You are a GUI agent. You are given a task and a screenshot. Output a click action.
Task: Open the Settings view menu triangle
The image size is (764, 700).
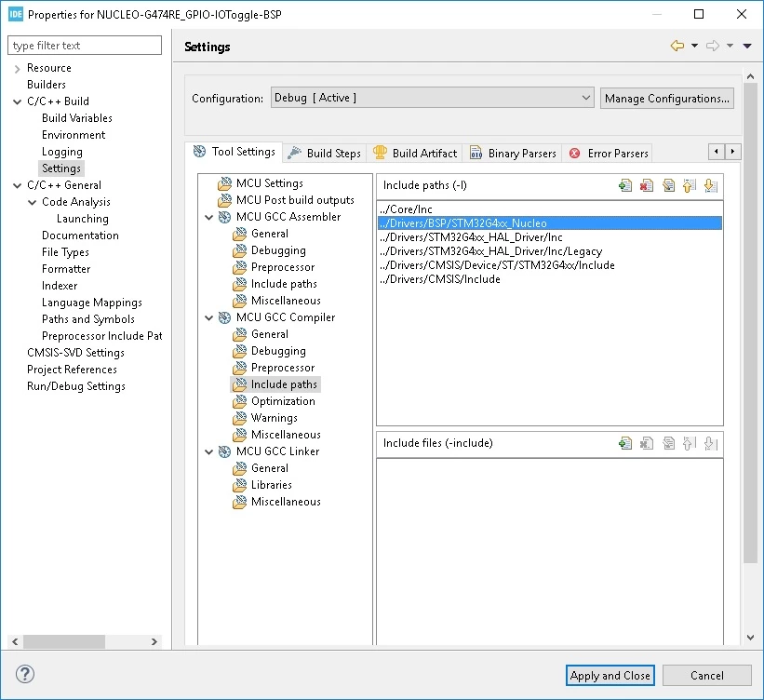tap(747, 46)
